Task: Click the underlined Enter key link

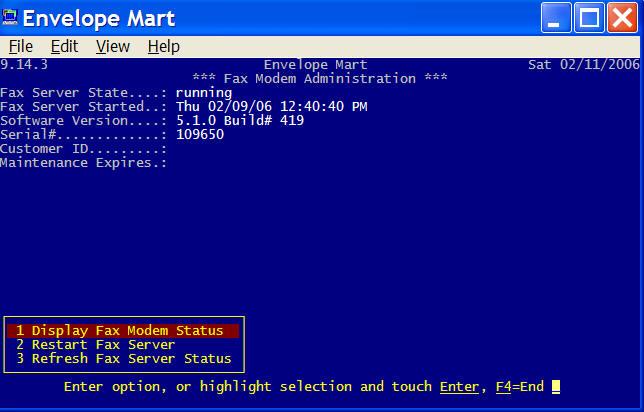Action: pos(459,387)
